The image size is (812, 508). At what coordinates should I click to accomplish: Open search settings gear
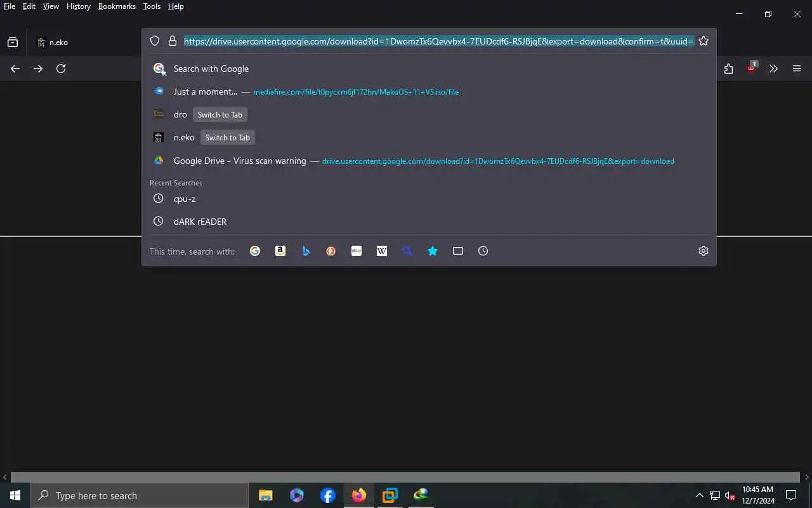pos(703,251)
